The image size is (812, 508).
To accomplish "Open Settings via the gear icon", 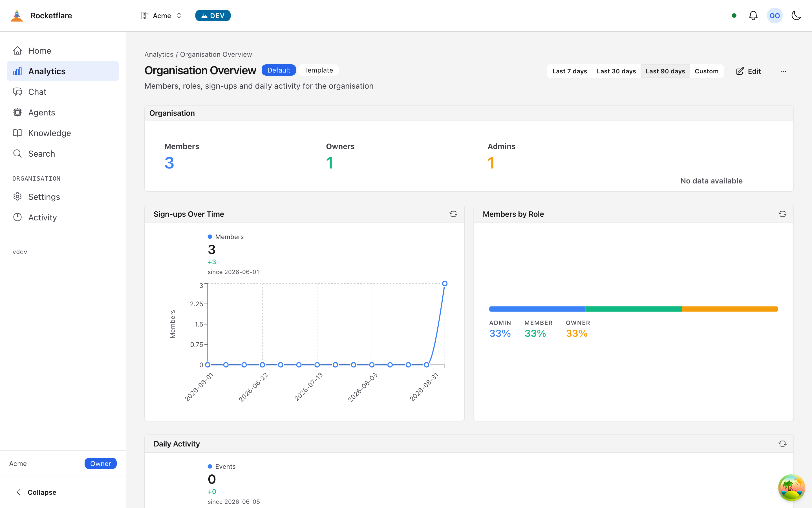I will [x=17, y=196].
